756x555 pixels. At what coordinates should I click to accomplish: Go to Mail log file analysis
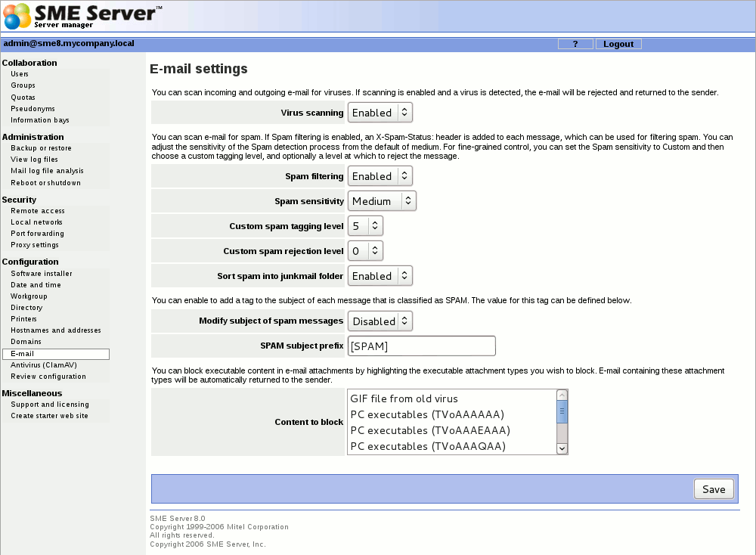(x=47, y=171)
